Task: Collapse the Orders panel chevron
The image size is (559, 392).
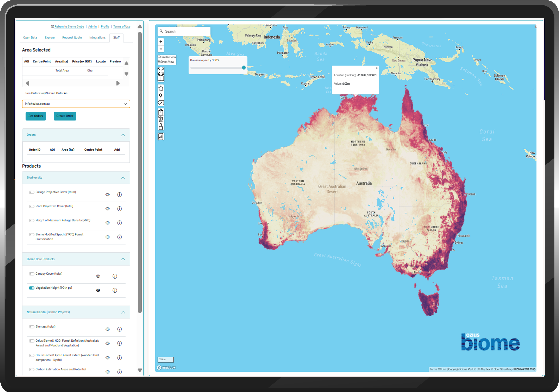Action: point(123,135)
